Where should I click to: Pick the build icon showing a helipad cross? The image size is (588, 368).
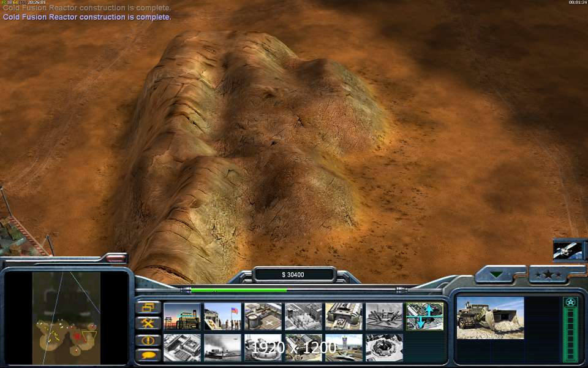tap(263, 317)
